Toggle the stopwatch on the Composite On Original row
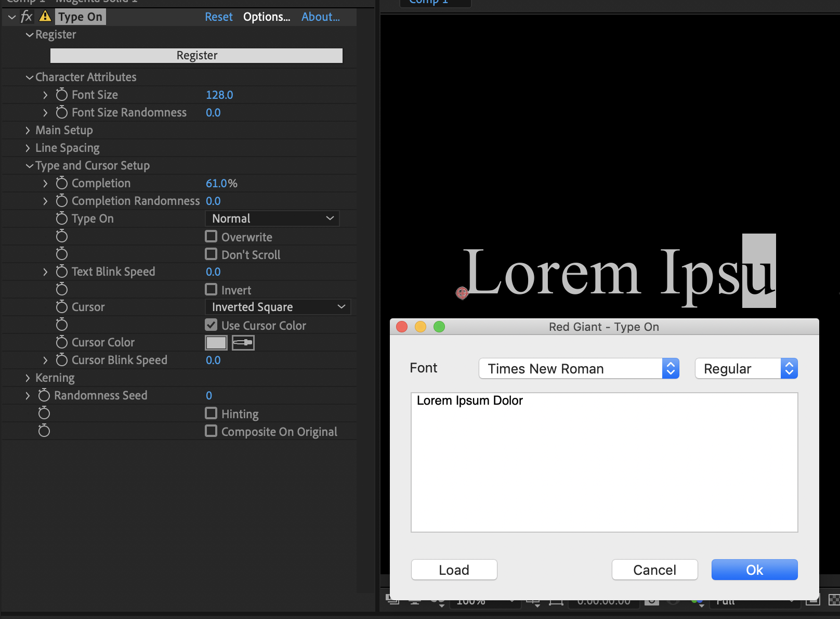 coord(44,431)
